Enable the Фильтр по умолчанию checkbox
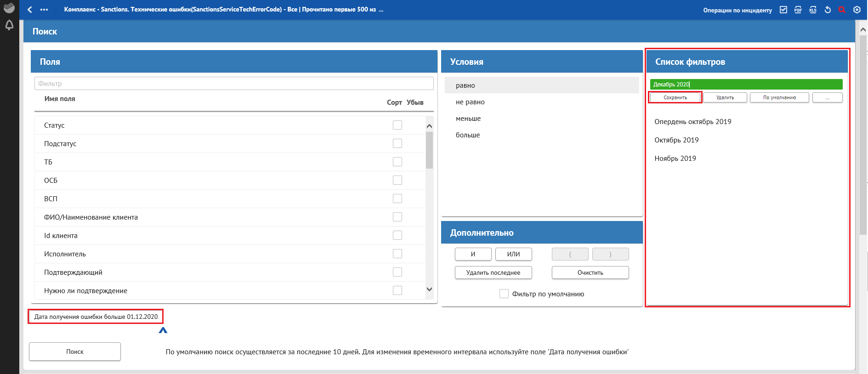This screenshot has height=374, width=868. pos(504,294)
